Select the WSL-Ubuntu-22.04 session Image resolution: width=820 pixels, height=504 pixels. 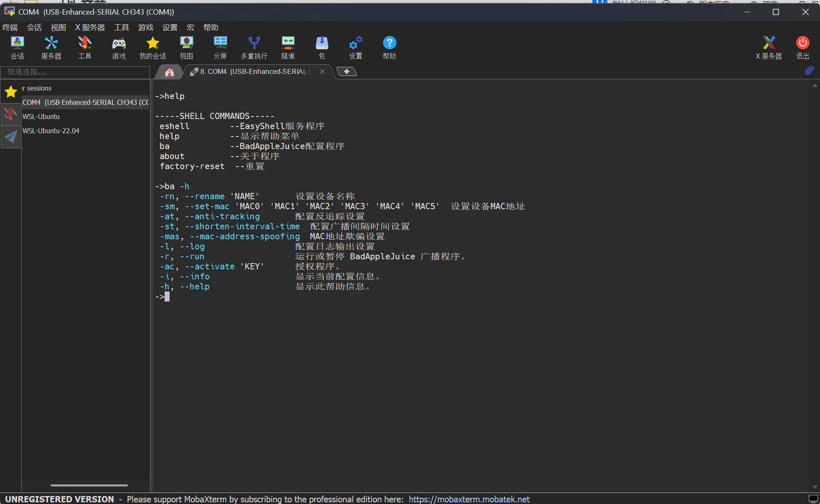(51, 131)
